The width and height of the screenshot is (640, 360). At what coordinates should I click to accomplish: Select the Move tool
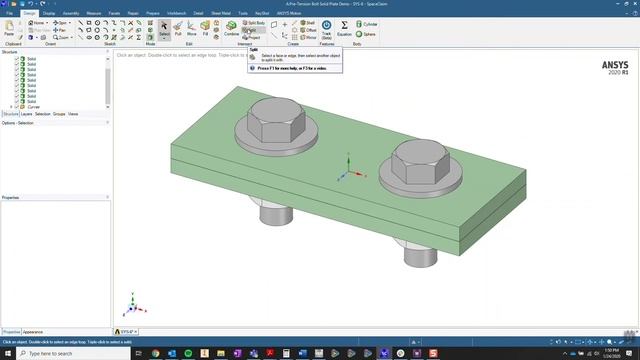[x=191, y=29]
